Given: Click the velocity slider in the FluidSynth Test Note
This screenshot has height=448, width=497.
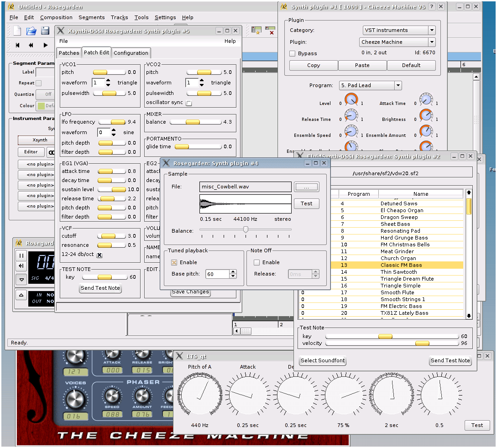Looking at the screenshot, I should click(392, 343).
